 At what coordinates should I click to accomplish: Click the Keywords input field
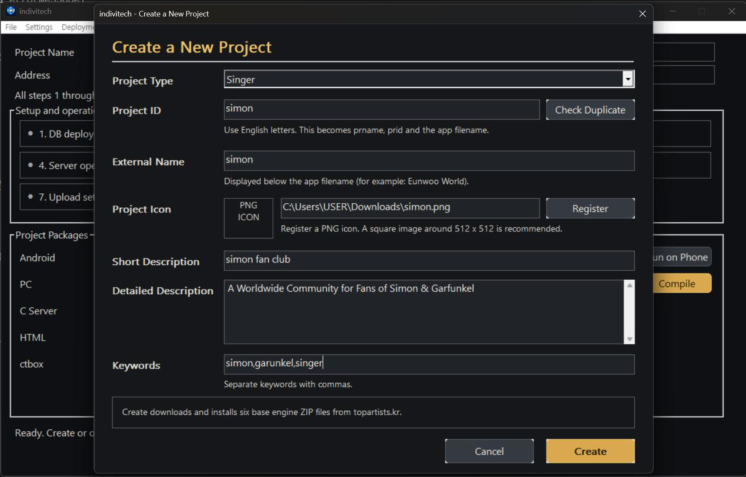(x=429, y=364)
